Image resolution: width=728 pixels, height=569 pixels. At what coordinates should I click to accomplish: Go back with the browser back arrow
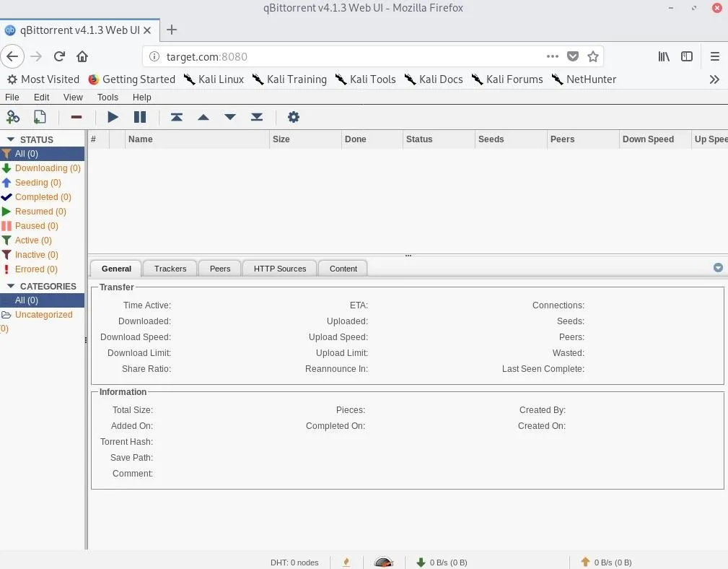pos(12,56)
